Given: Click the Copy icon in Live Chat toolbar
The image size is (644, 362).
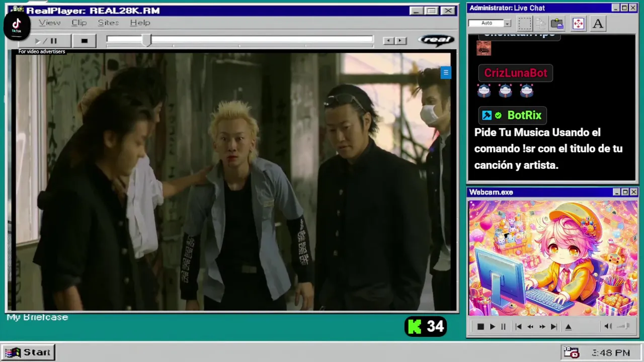Looking at the screenshot, I should [541, 24].
